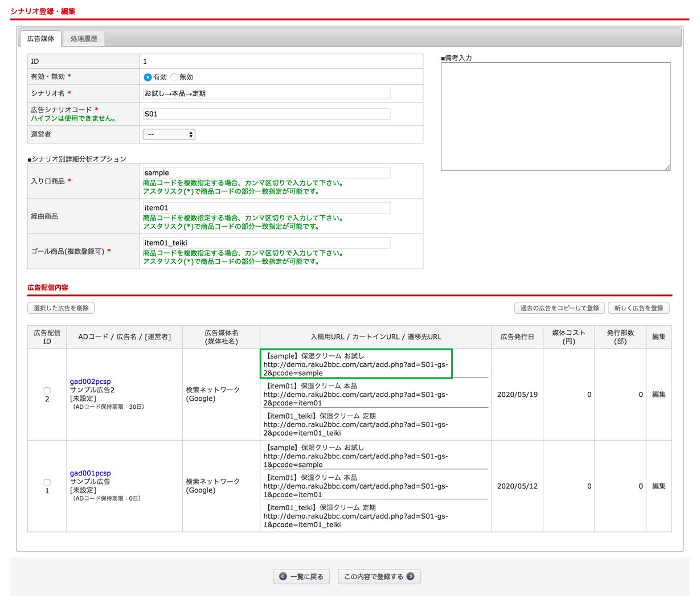Click 編集 for the 2020/05/19 ad
The height and width of the screenshot is (607, 700).
[658, 395]
